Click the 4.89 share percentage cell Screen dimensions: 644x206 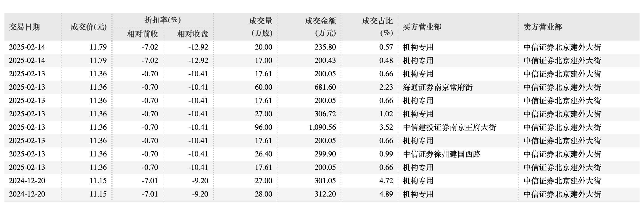click(x=386, y=194)
